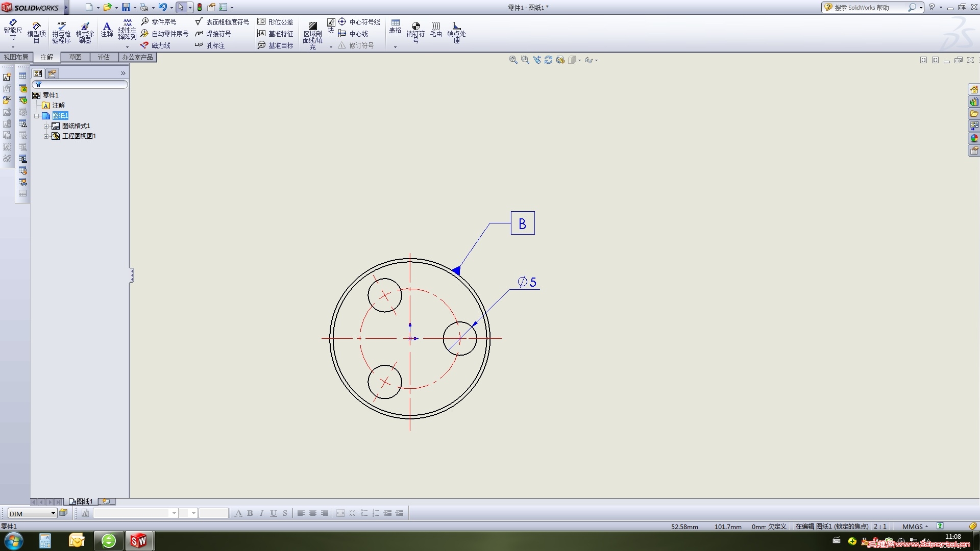
Task: Click the feature tree filter field
Action: [x=80, y=84]
